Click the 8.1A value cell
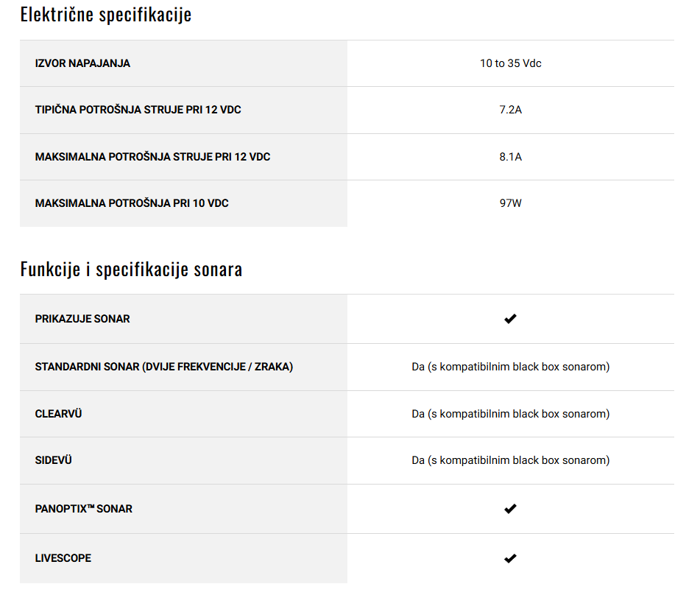The width and height of the screenshot is (700, 595). pos(511,157)
